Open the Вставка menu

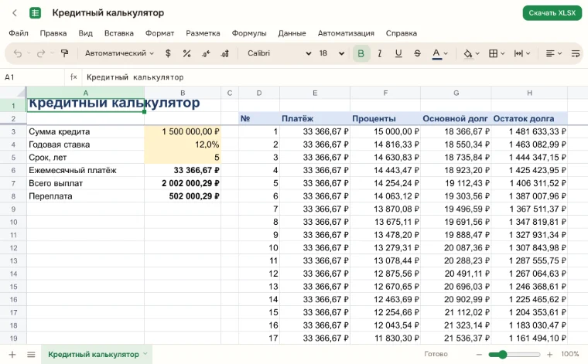pyautogui.click(x=119, y=33)
